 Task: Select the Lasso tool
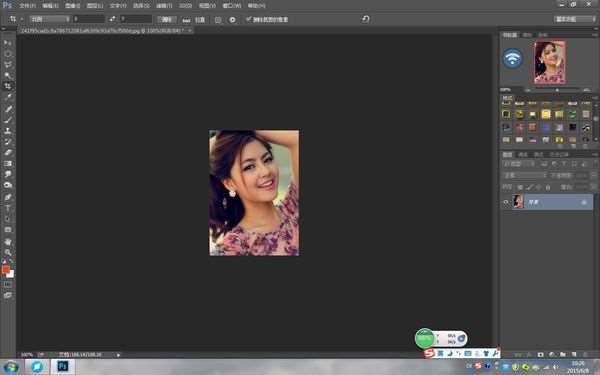(x=8, y=65)
